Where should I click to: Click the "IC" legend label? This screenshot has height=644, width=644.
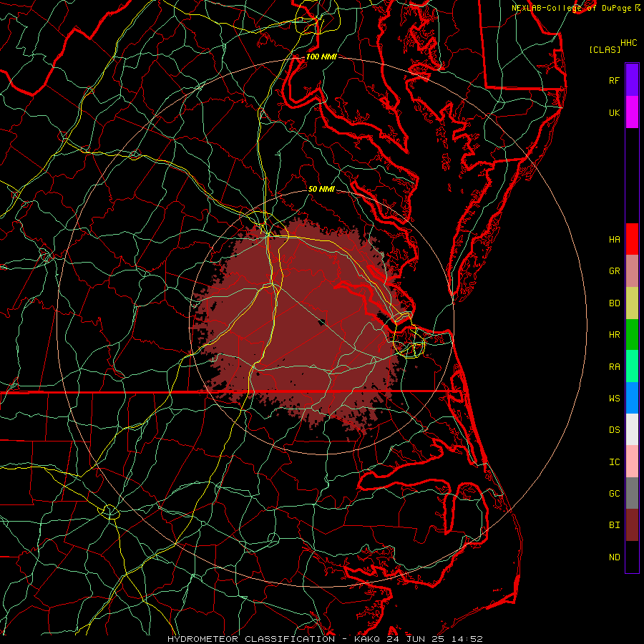(x=614, y=462)
